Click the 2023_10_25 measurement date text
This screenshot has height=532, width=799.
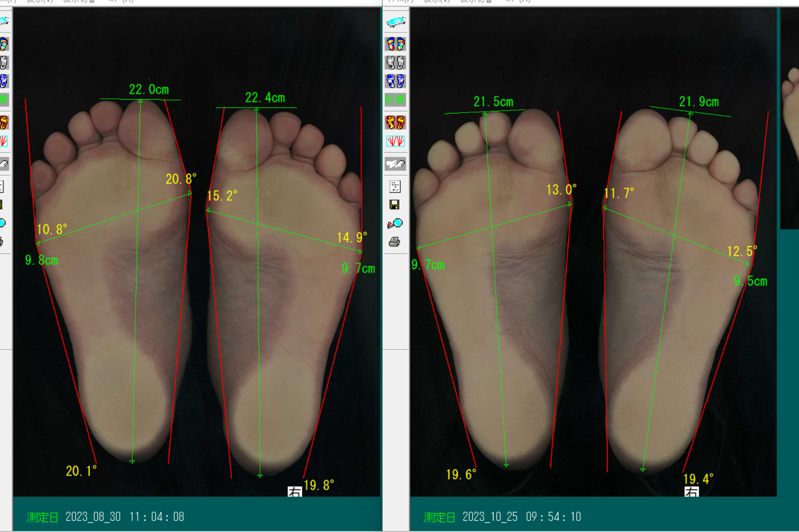(490, 517)
